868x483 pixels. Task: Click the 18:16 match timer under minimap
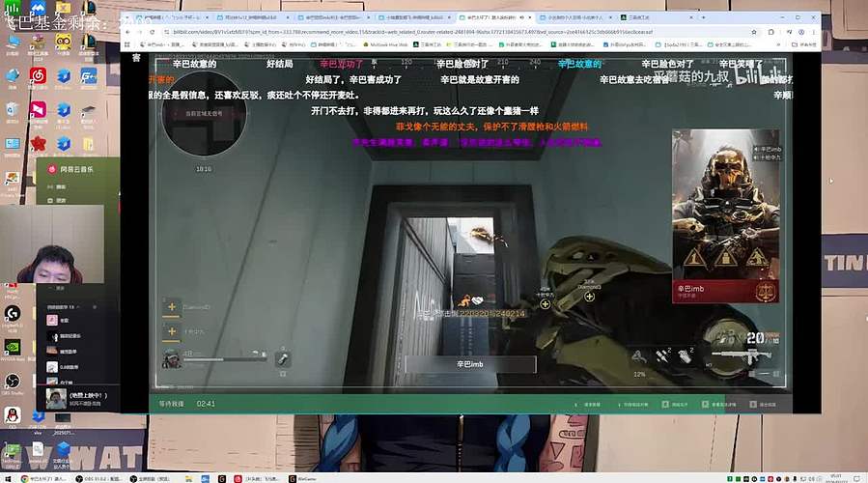(204, 169)
